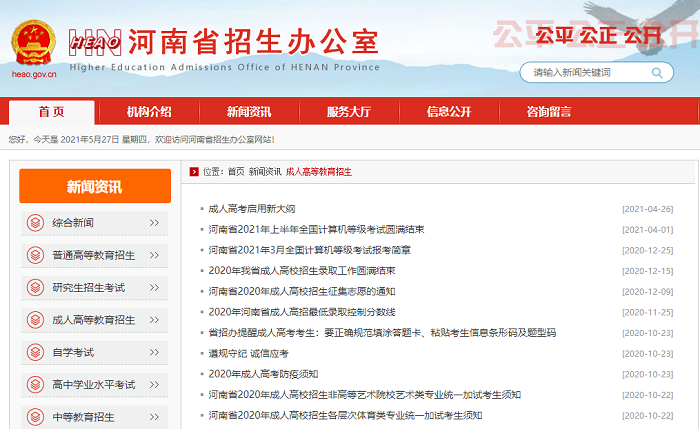Open the 机构介绍 navigation tab
The width and height of the screenshot is (700, 429).
tap(149, 111)
